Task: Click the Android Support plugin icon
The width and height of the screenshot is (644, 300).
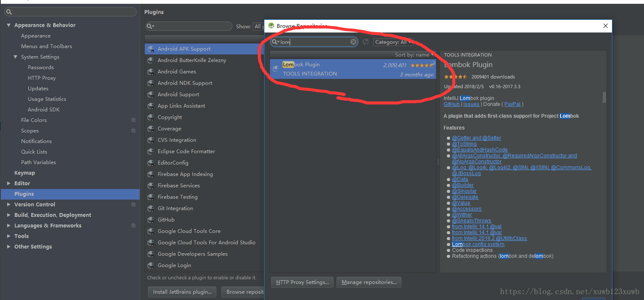Action: [x=151, y=95]
